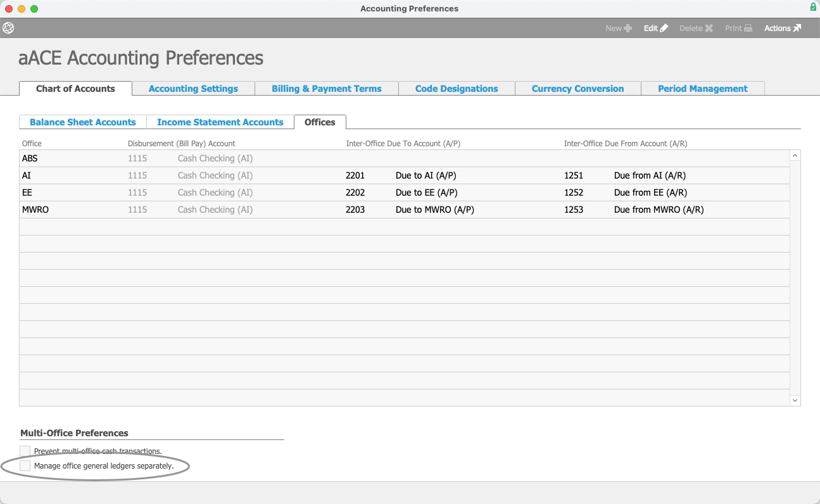Click the Due to EE (A/P) account
820x504 pixels.
(x=427, y=192)
